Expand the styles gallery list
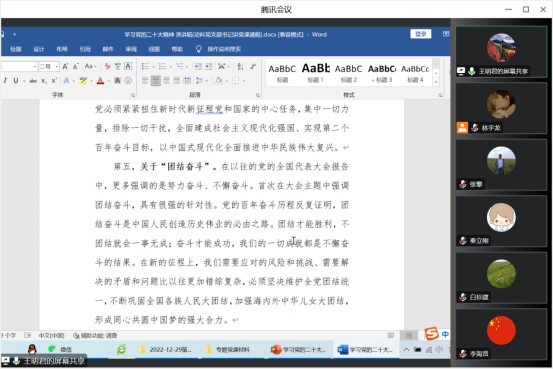Screen dimensions: 553x369 point(436,82)
